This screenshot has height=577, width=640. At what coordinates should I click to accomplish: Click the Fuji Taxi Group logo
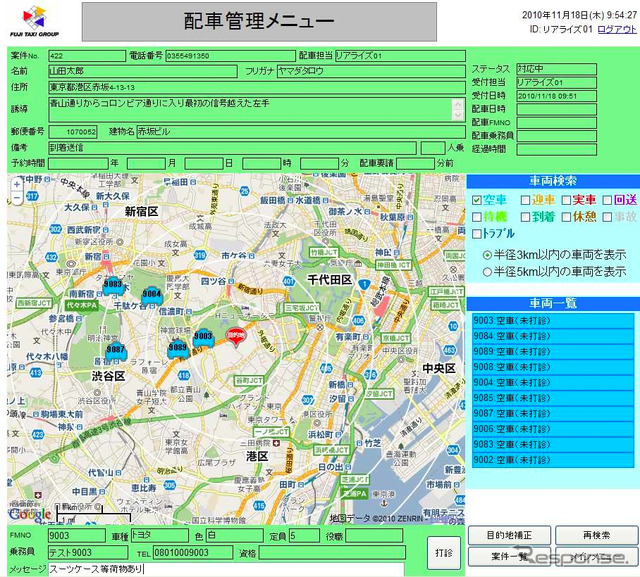(x=34, y=21)
